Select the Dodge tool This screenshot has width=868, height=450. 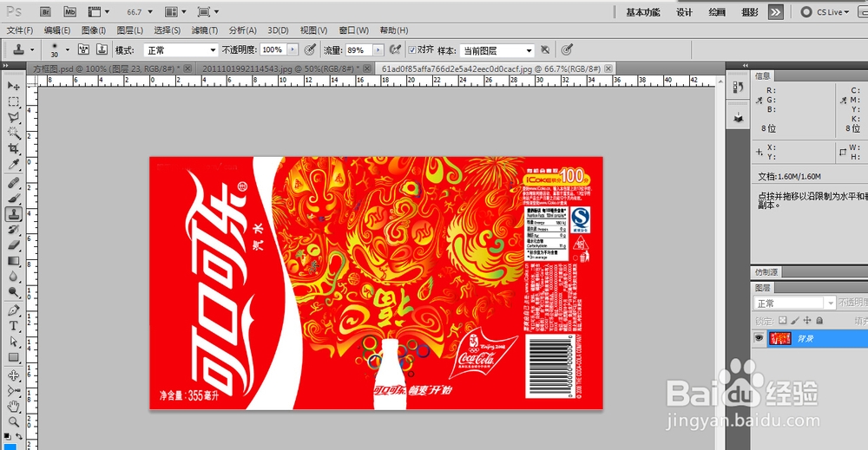(x=13, y=292)
